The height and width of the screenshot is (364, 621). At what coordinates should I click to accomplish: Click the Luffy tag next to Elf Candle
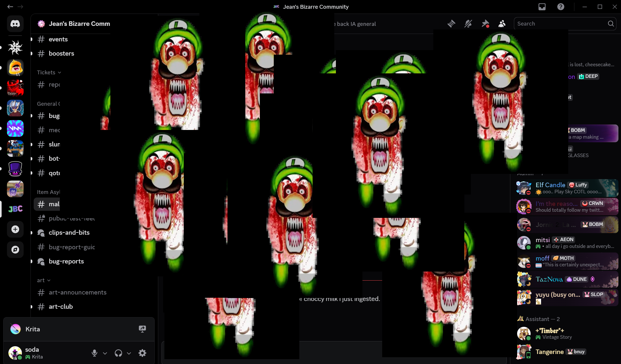[x=578, y=185]
